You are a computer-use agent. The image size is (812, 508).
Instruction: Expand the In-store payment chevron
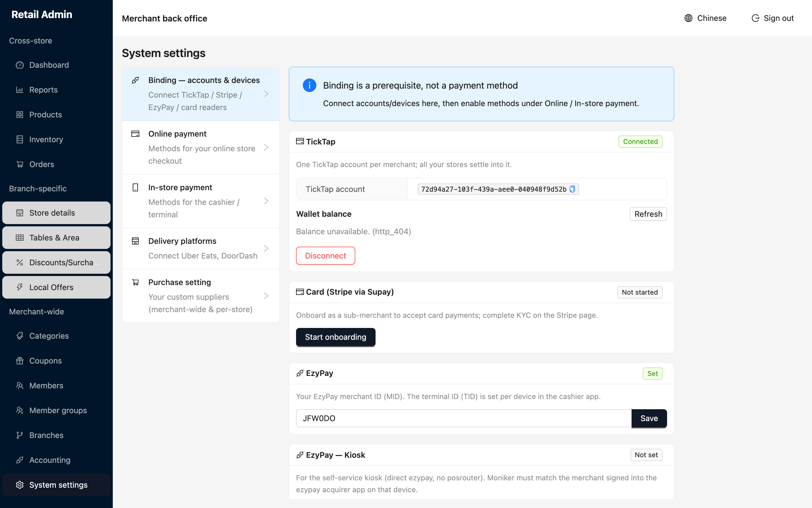point(266,201)
